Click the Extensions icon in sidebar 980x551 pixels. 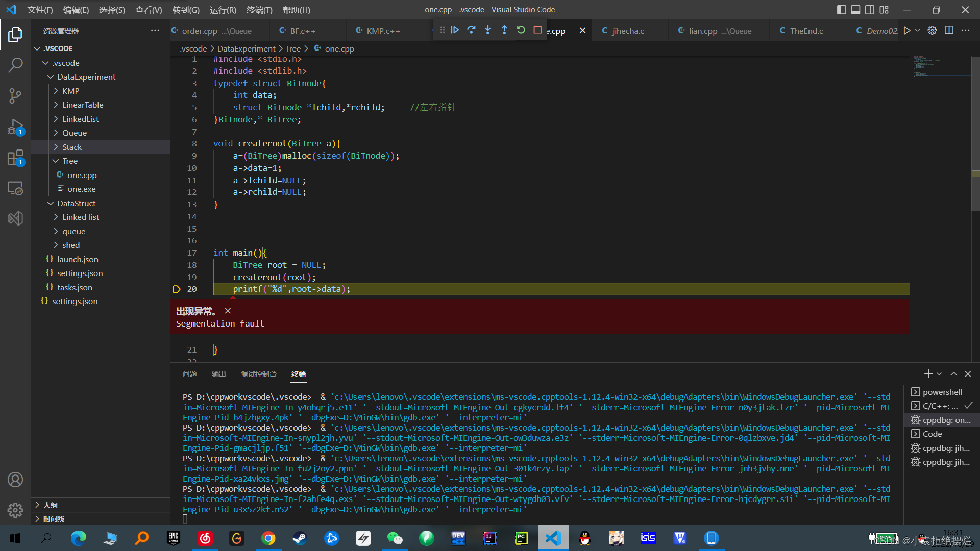15,156
